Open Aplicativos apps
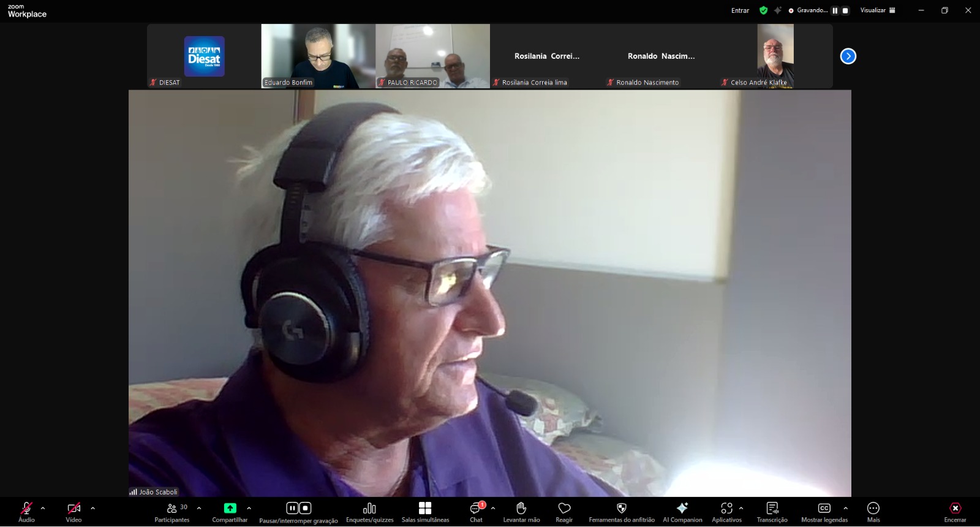 pos(726,512)
